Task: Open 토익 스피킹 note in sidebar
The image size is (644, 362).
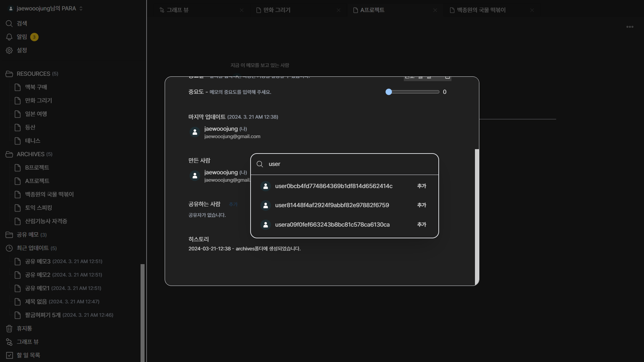Action: [38, 208]
